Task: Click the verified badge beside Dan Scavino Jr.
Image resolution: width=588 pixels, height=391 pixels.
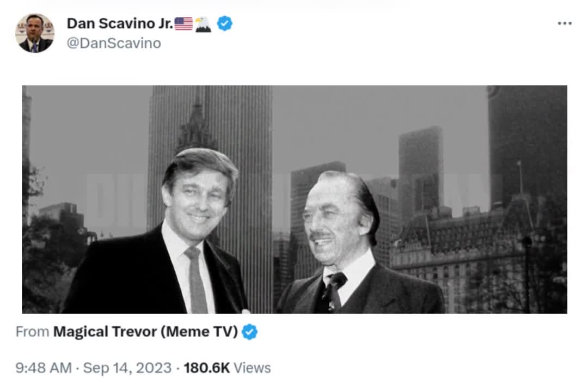Action: (225, 23)
